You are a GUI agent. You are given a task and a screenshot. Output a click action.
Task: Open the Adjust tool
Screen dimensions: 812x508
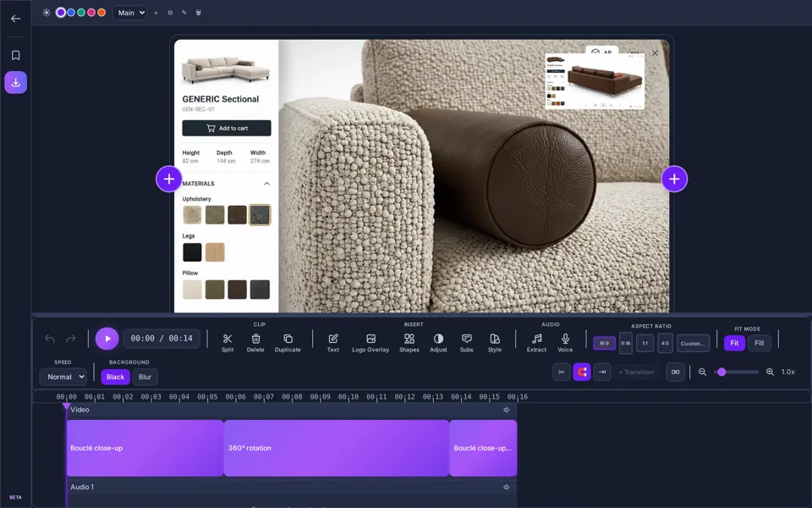point(438,343)
